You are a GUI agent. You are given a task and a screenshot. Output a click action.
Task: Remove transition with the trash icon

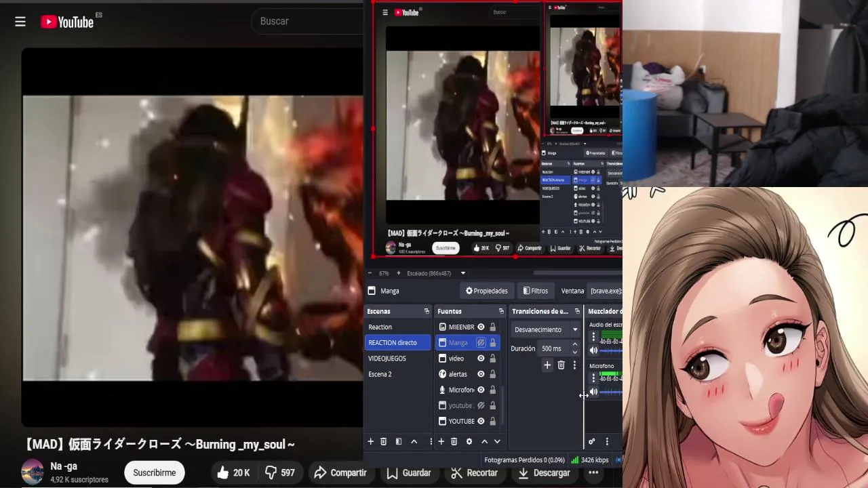tap(561, 365)
